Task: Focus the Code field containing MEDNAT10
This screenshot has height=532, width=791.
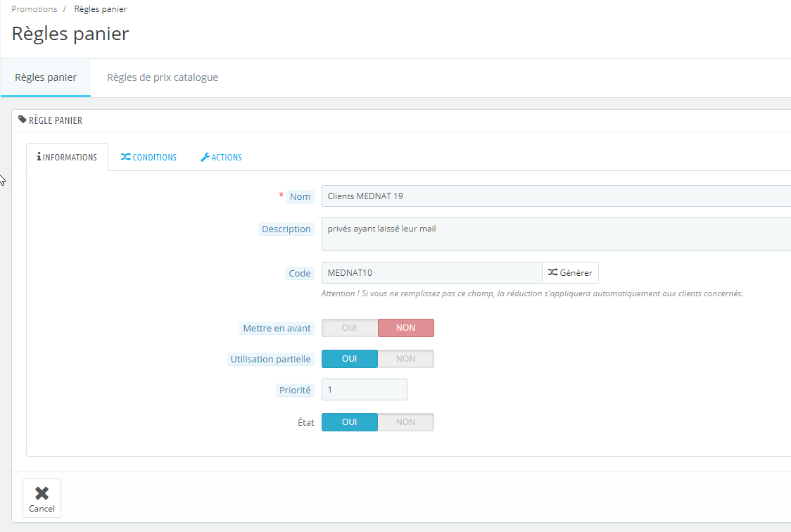Action: (x=432, y=273)
